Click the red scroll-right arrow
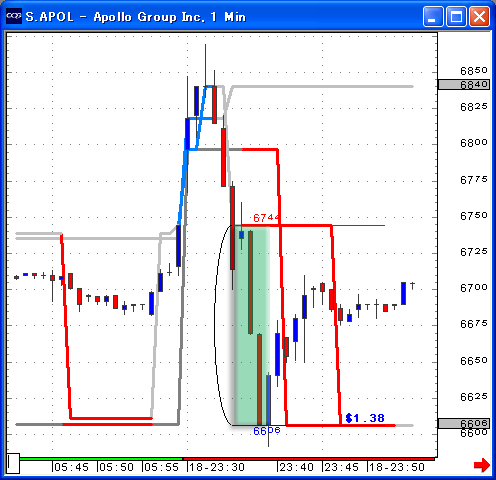The image size is (496, 480). (482, 465)
